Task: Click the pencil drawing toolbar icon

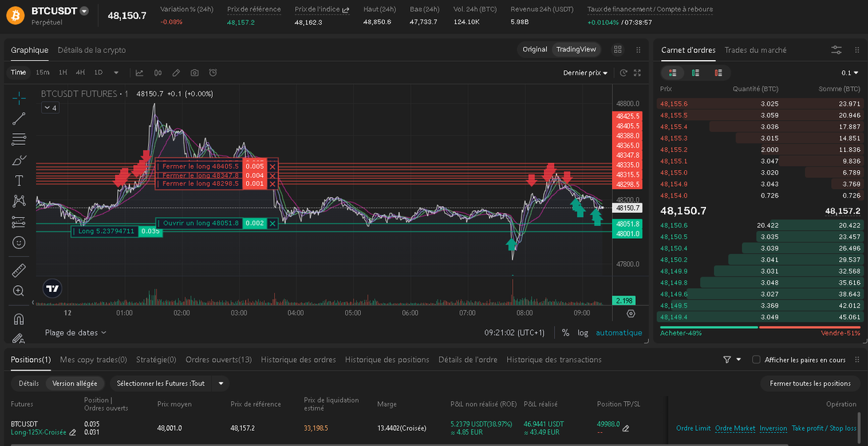Action: [x=176, y=72]
